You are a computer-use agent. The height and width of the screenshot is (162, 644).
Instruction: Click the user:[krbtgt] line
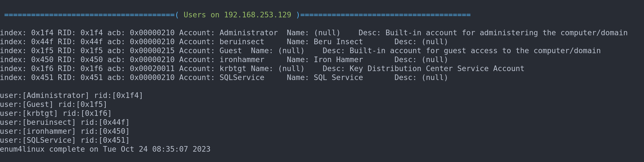click(56, 114)
